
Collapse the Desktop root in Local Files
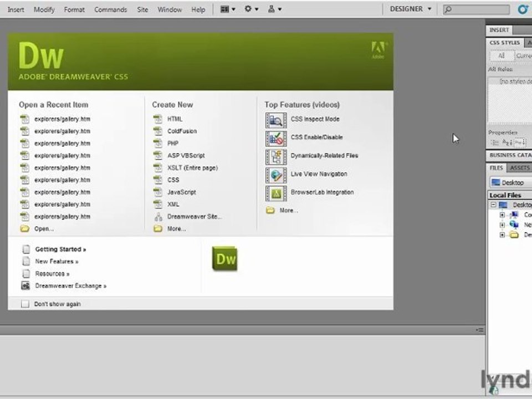pos(494,205)
